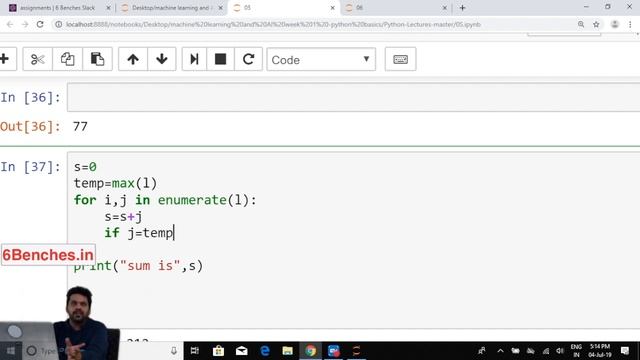Open File Explorer from the taskbar
The width and height of the screenshot is (640, 360).
click(x=288, y=351)
